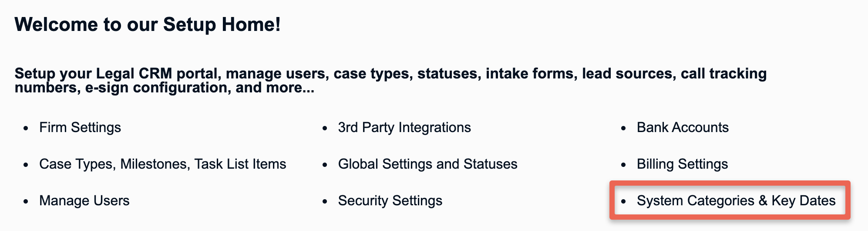Go to Case Types, Milestones, Task List Items
Viewport: 868px width, 231px height.
pyautogui.click(x=163, y=164)
